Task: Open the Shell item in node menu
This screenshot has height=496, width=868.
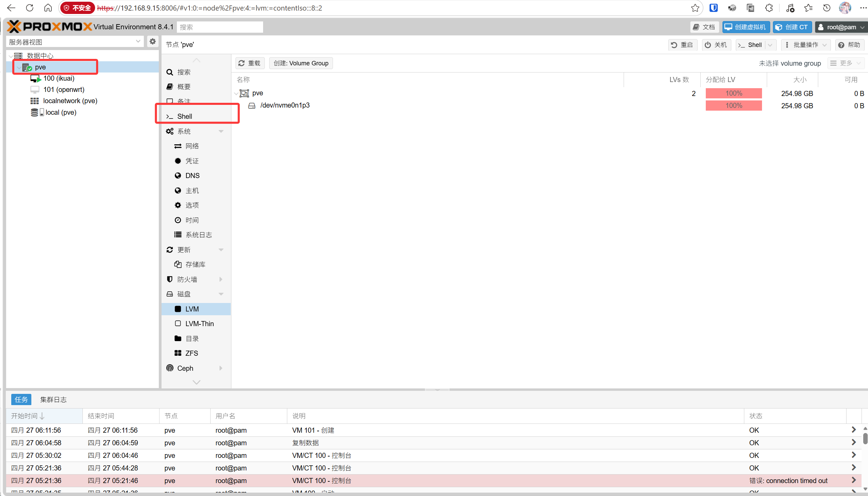Action: point(184,116)
